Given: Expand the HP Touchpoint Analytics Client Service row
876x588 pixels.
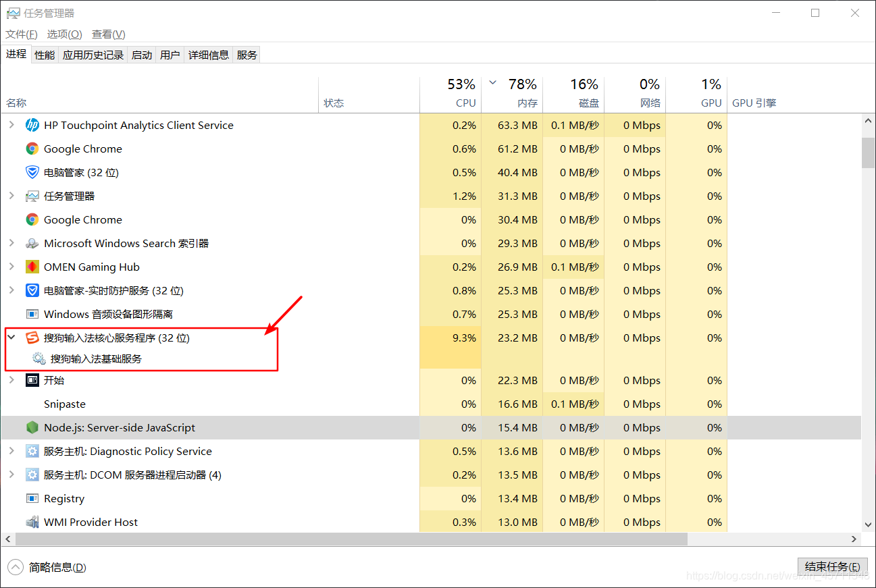Looking at the screenshot, I should pyautogui.click(x=11, y=125).
